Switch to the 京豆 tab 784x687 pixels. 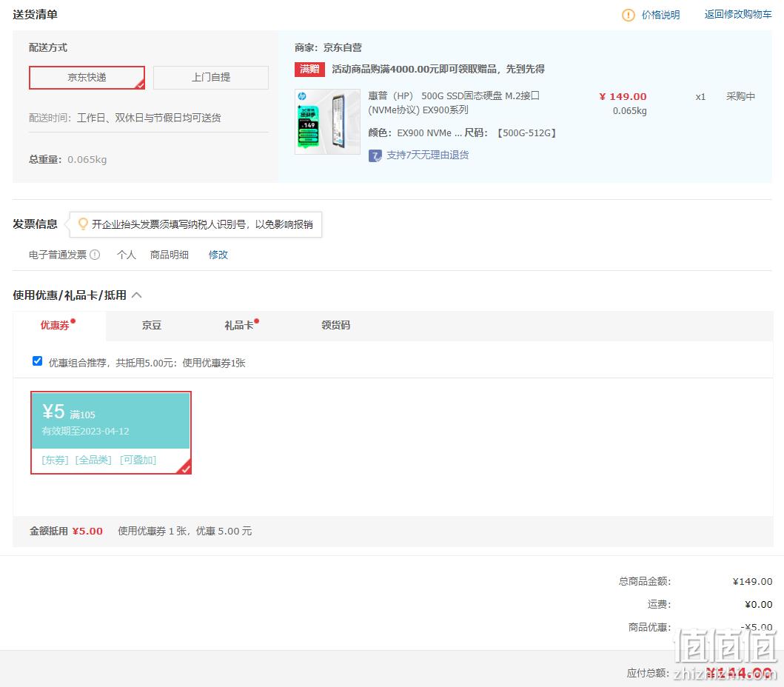(152, 325)
